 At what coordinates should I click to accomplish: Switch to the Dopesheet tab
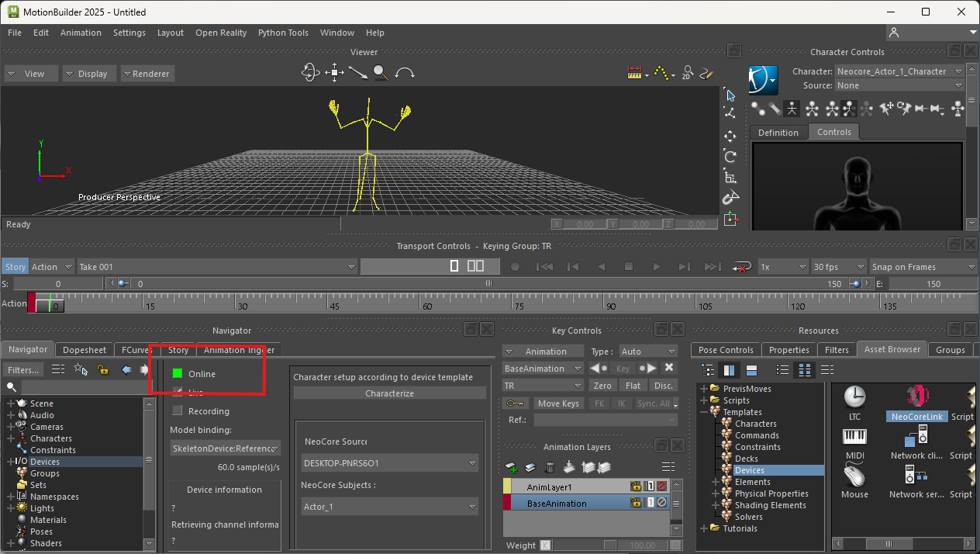click(85, 350)
